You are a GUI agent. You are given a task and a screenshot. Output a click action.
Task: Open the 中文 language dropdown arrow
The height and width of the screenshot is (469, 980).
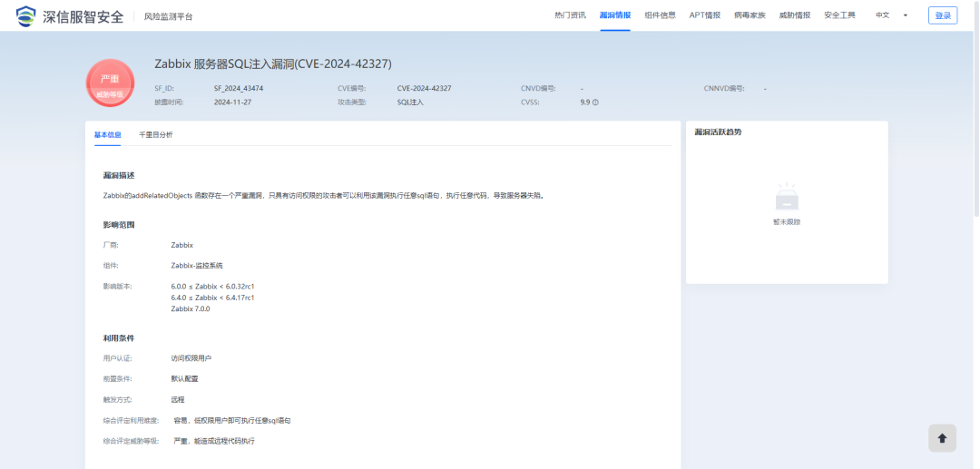point(905,15)
